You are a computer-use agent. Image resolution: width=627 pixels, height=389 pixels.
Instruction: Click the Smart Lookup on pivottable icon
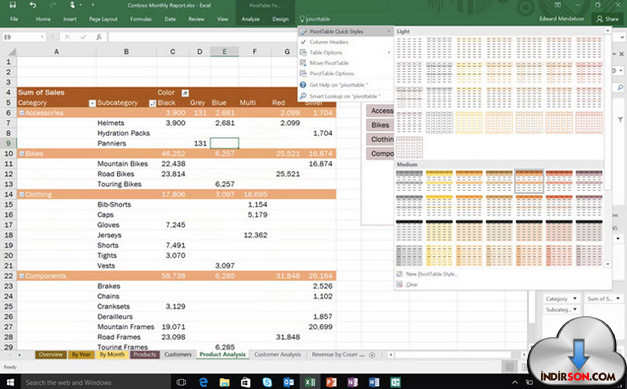pyautogui.click(x=303, y=96)
